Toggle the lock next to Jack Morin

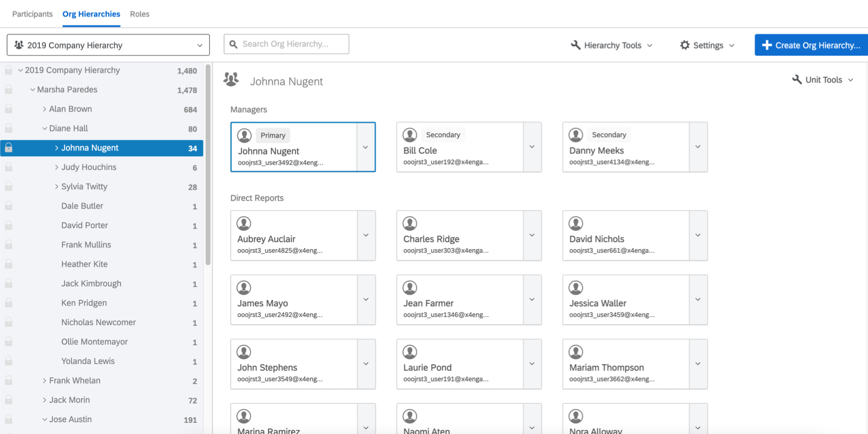pyautogui.click(x=9, y=400)
